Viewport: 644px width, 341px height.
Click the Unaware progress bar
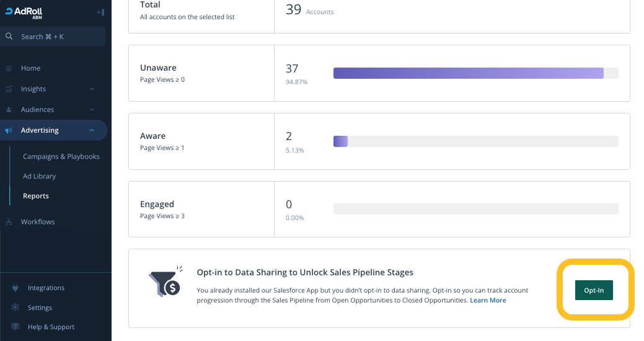pyautogui.click(x=475, y=73)
